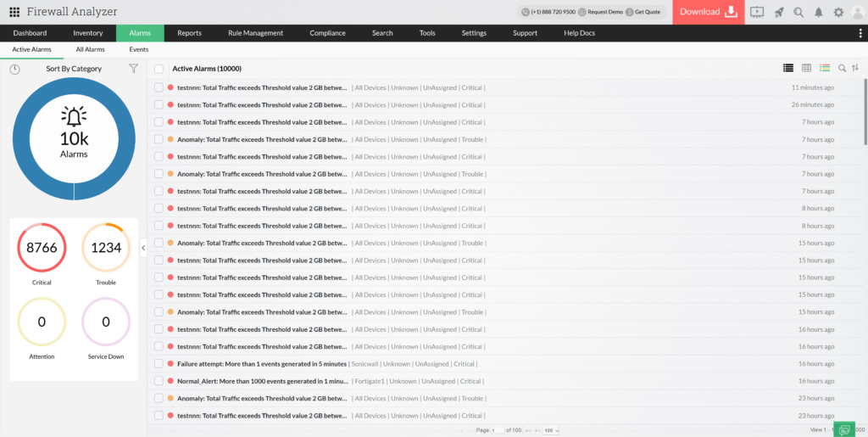Open the Rule Management menu

coord(255,33)
